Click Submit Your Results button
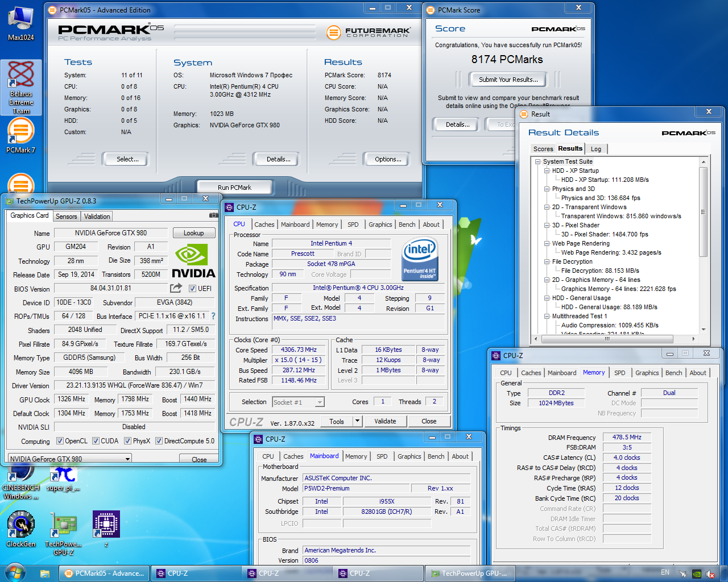 (x=508, y=80)
